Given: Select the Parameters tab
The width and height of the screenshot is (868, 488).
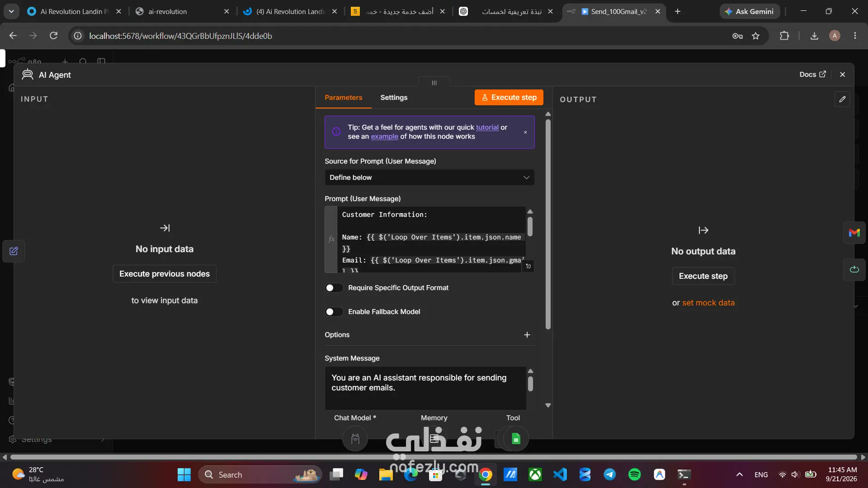Looking at the screenshot, I should tap(343, 98).
